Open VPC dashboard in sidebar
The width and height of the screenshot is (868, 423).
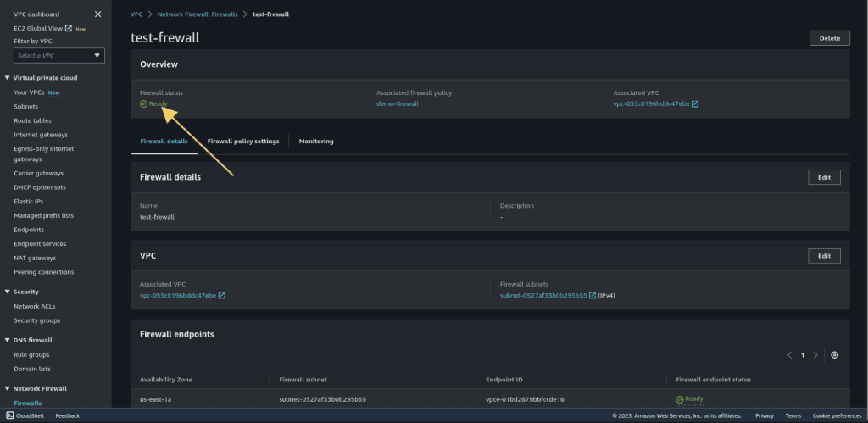tap(36, 14)
